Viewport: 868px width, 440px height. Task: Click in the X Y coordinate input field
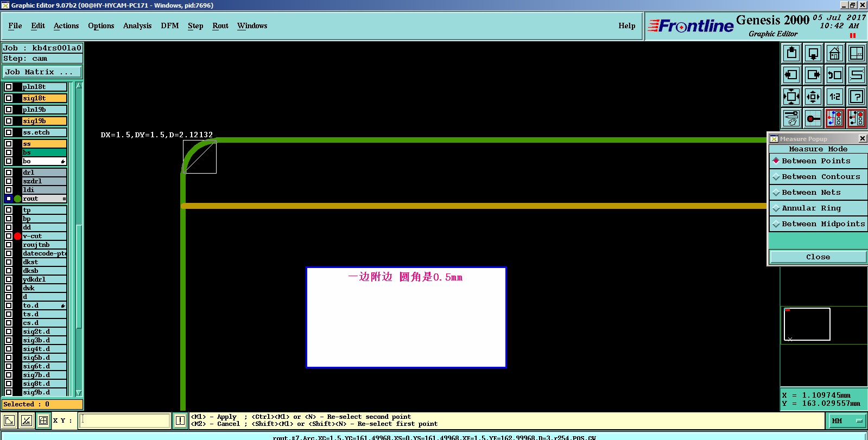point(125,420)
